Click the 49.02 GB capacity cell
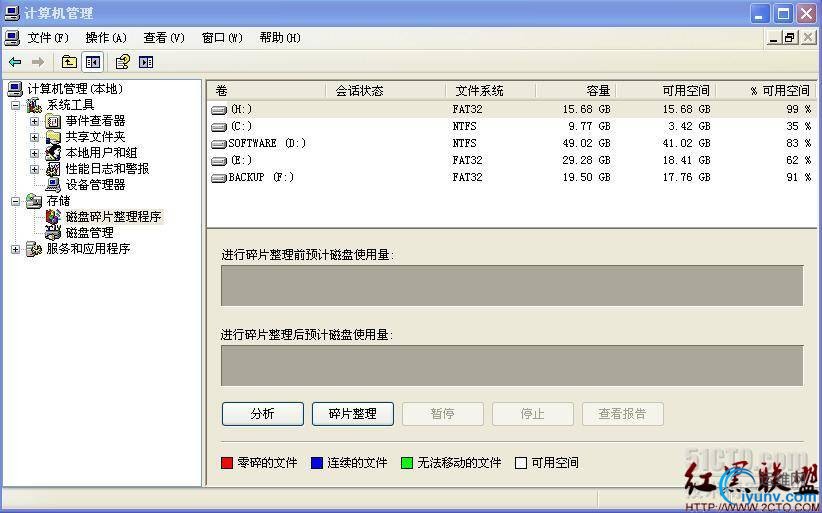Viewport: 822px width, 513px height. click(586, 144)
